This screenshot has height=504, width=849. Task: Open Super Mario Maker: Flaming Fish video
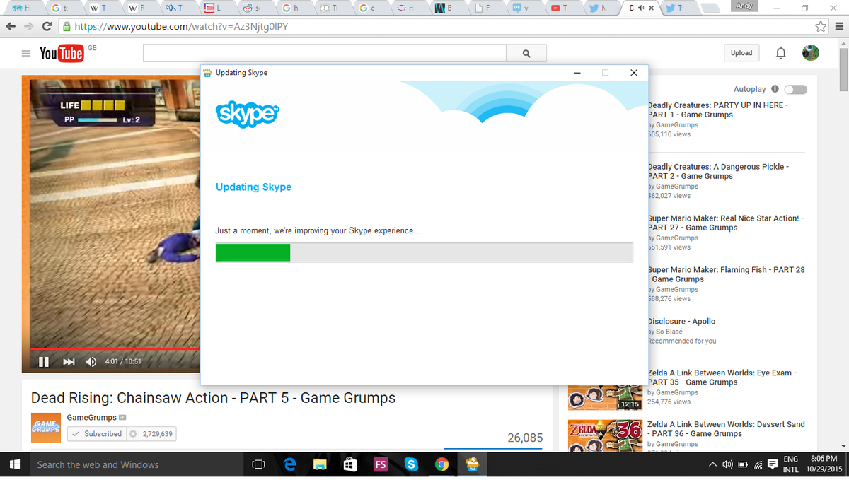(x=726, y=274)
